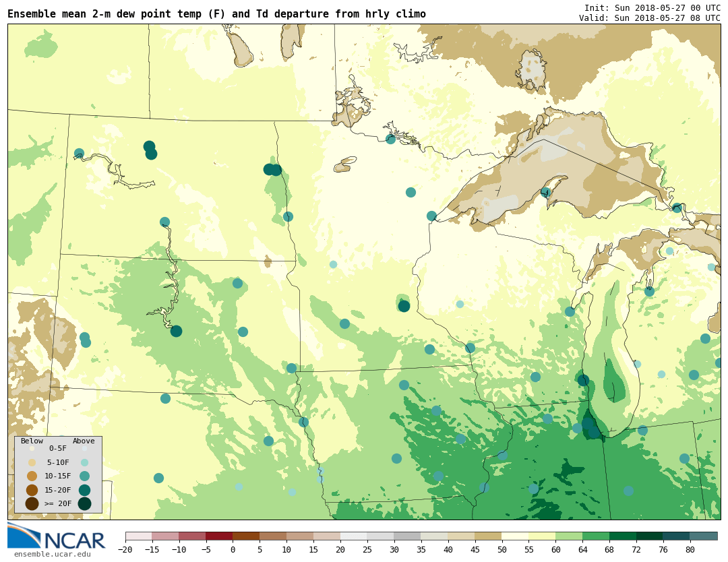Select the '15-20F' legend label
728x562 pixels.
pos(58,490)
